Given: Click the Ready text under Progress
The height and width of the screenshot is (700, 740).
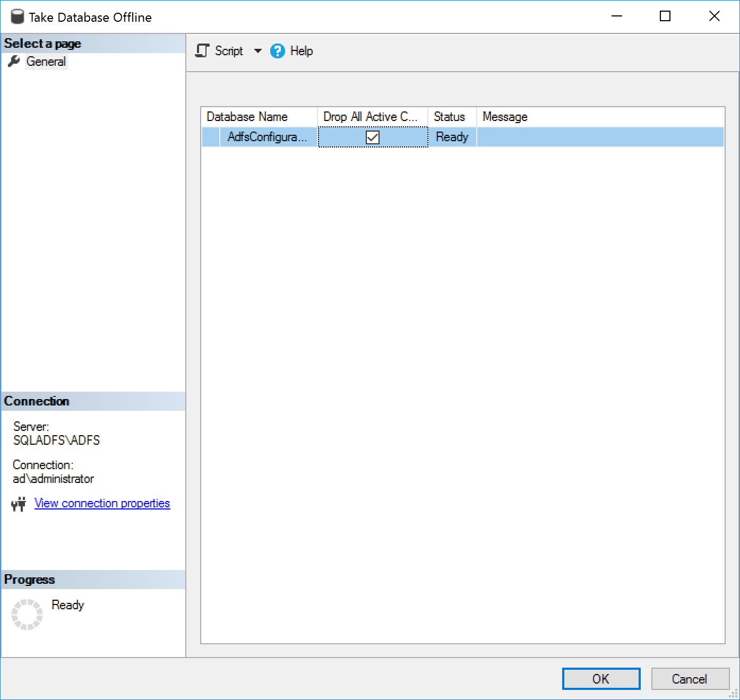Looking at the screenshot, I should click(x=68, y=605).
